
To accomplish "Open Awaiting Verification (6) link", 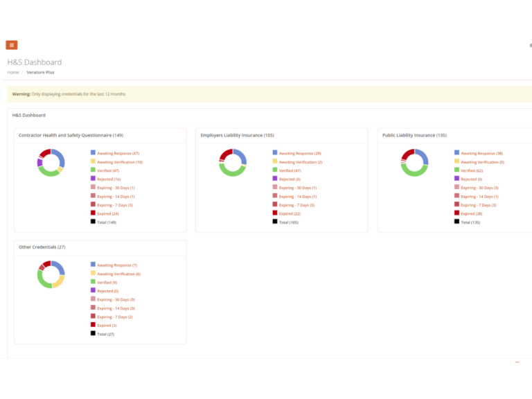I will pyautogui.click(x=118, y=274).
